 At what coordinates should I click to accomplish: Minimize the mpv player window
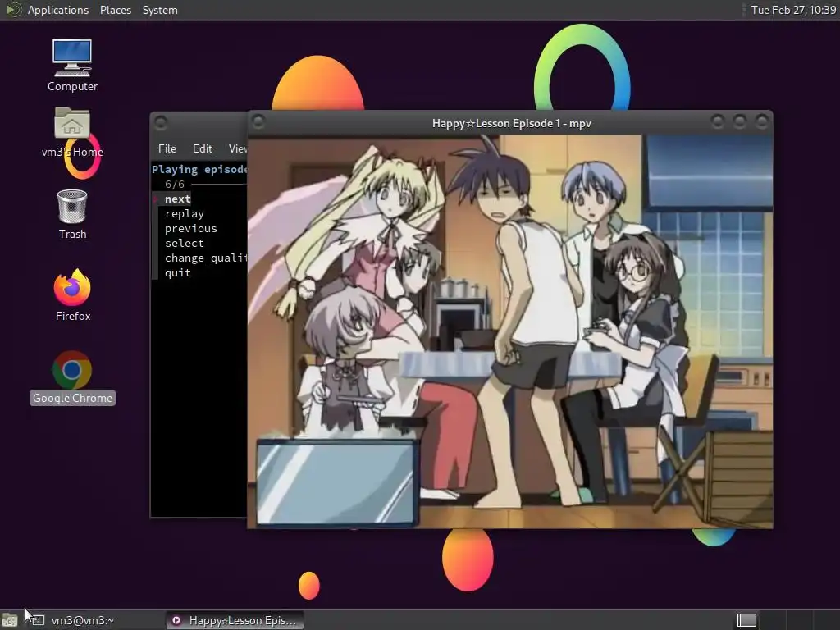click(x=717, y=122)
